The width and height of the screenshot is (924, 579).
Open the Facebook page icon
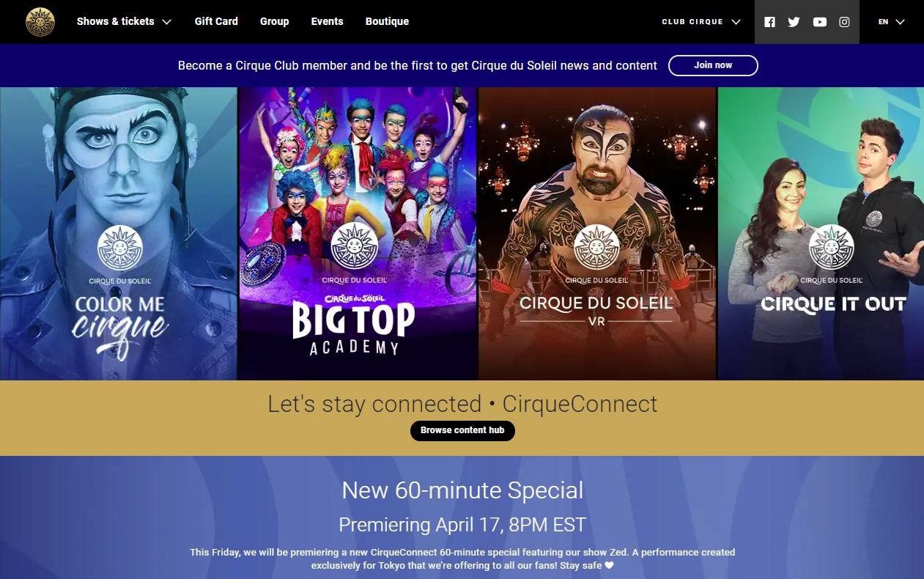(769, 22)
